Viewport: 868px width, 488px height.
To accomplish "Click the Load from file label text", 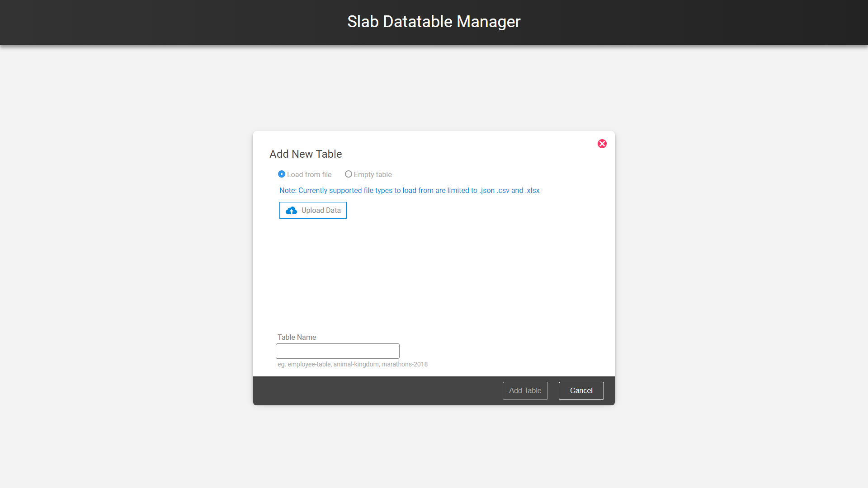I will [309, 174].
